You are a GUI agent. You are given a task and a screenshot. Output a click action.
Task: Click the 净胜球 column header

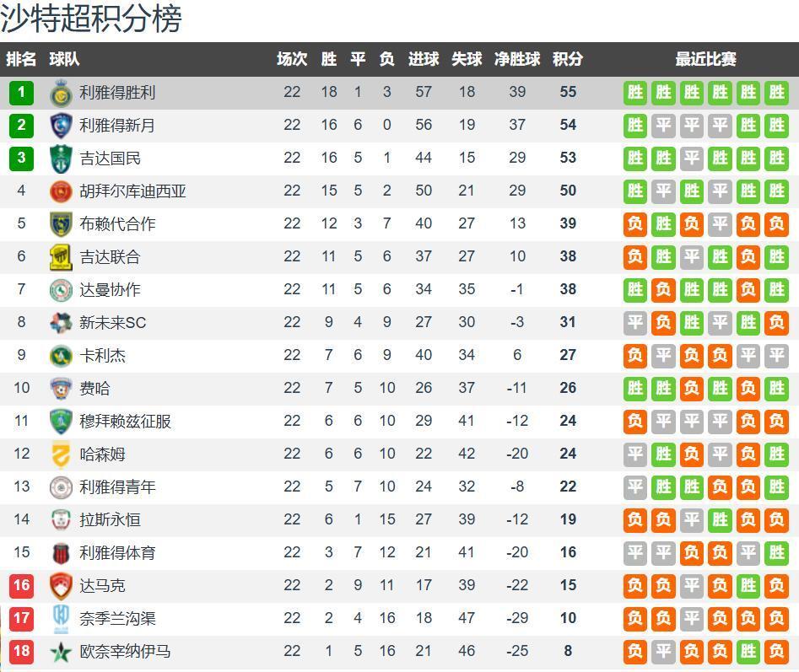(517, 59)
